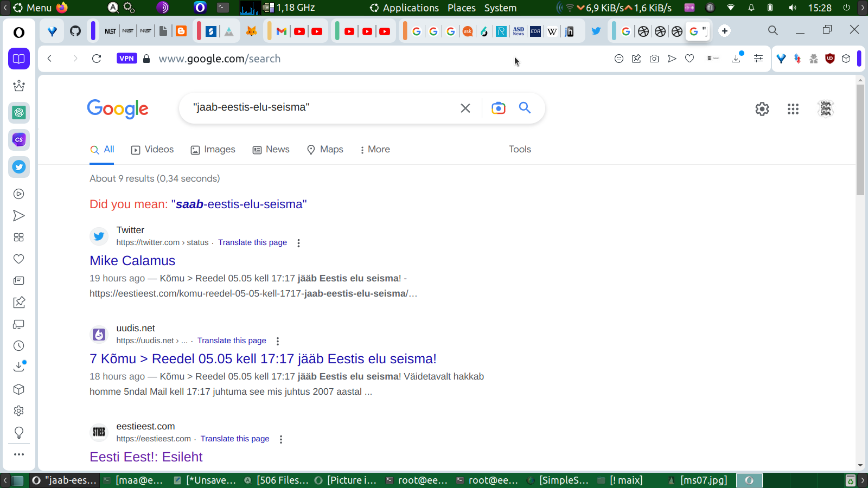
Task: Switch to the Videos search tab
Action: pos(152,150)
